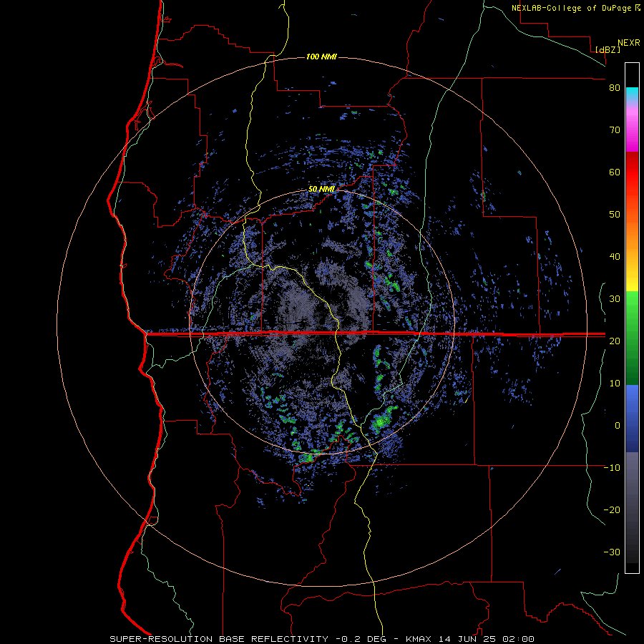Click the 40 value on the color scale
This screenshot has height=644, width=644.
615,257
